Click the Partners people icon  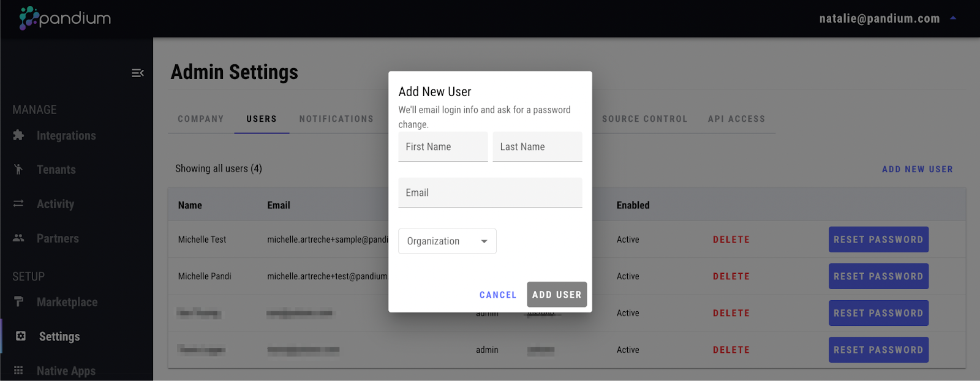tap(18, 238)
